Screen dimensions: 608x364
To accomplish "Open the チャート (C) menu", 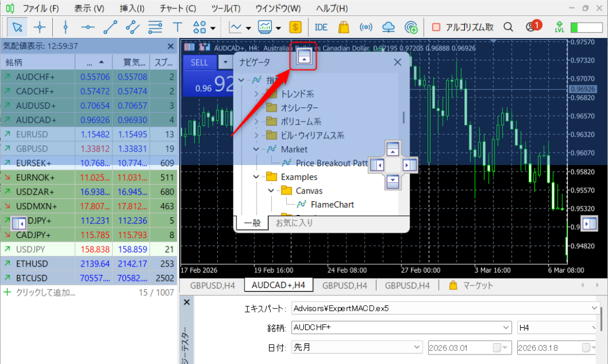I will pyautogui.click(x=178, y=8).
